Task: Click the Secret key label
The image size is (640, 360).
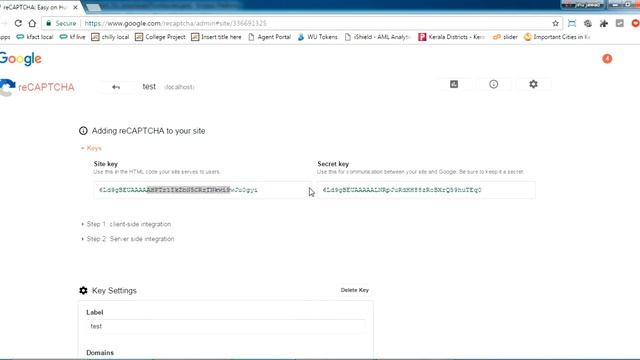Action: tap(333, 164)
